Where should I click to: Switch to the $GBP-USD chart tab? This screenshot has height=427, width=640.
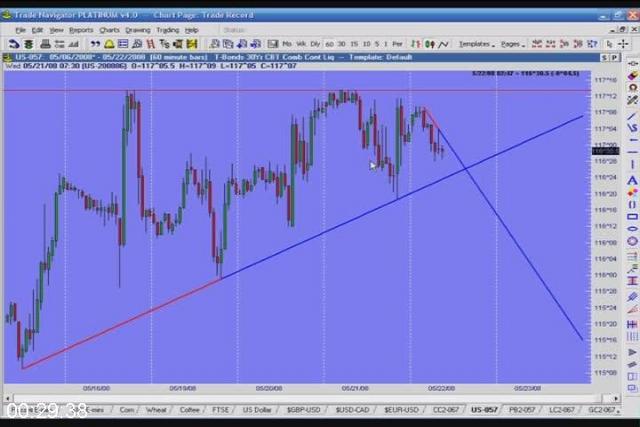(x=303, y=410)
